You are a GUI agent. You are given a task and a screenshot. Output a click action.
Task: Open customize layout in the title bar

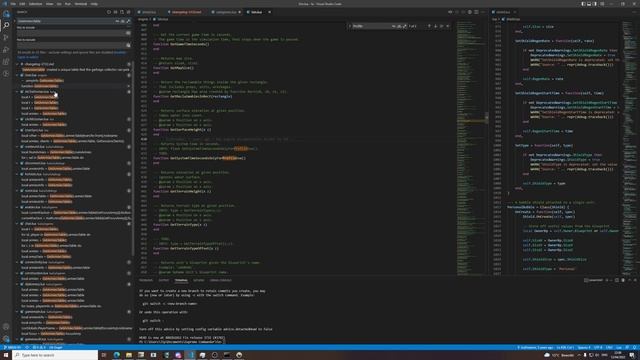(602, 4)
